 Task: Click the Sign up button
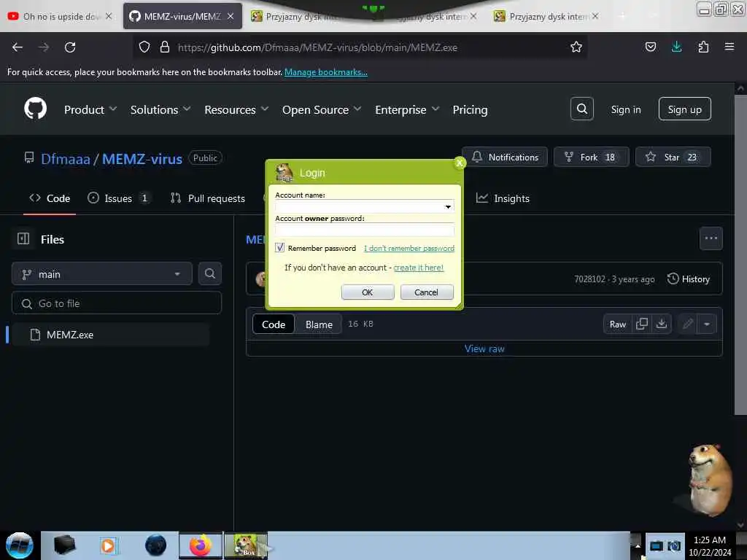[x=684, y=109]
